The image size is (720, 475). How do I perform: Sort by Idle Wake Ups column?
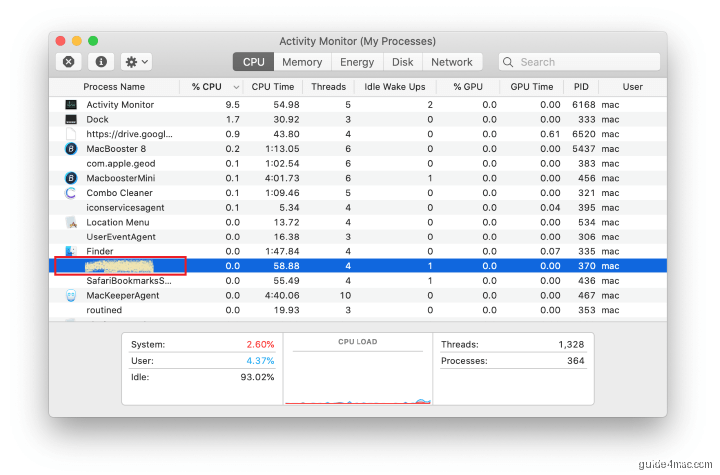point(395,87)
